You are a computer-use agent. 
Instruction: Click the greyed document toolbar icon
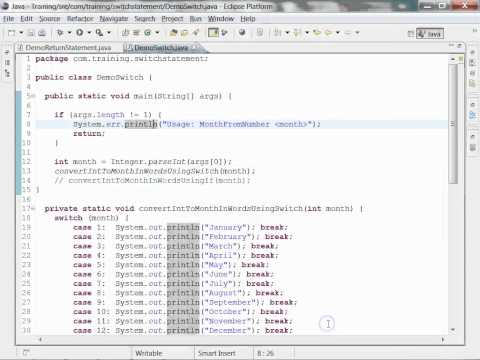260,33
